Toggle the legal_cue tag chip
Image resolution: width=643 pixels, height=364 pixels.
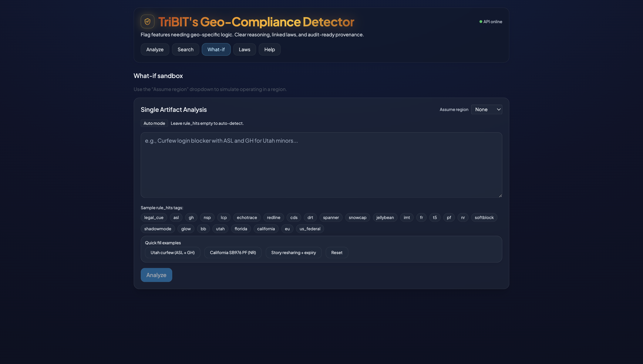click(154, 218)
